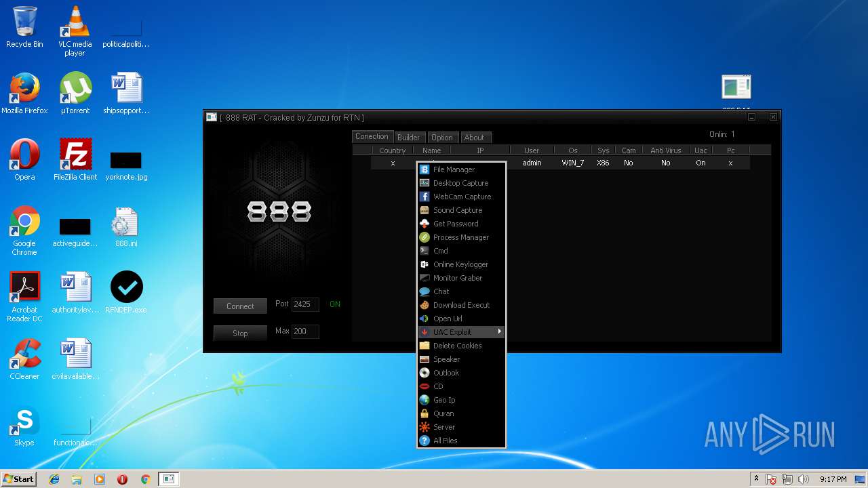Choose WebCam Capture icon in menu
This screenshot has height=488, width=868.
point(425,197)
